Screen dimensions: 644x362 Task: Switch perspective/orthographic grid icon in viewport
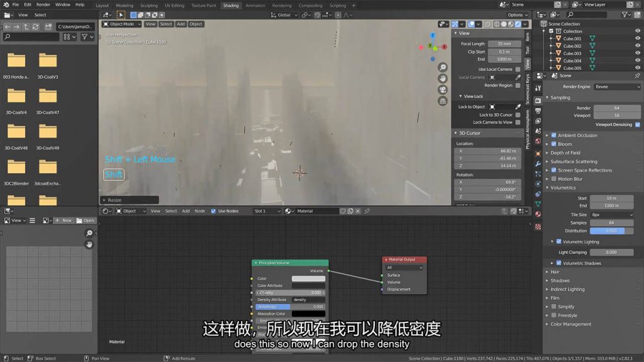click(442, 101)
